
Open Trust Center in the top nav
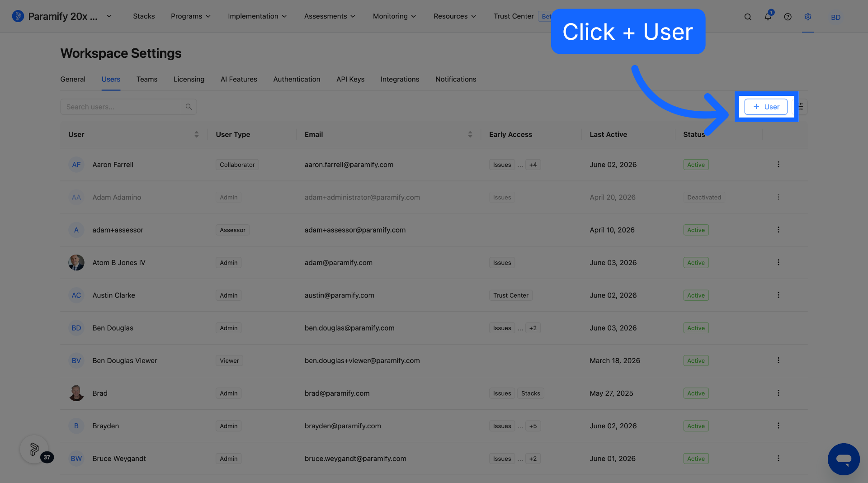(x=514, y=16)
